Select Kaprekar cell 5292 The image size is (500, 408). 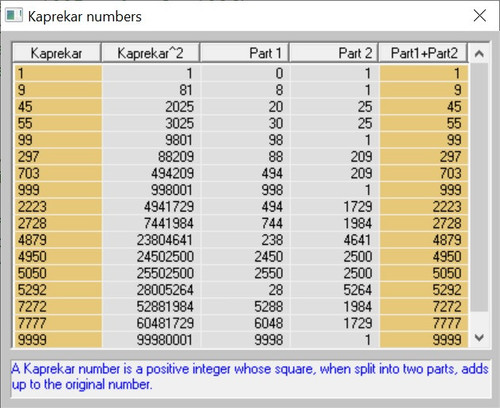[58, 290]
